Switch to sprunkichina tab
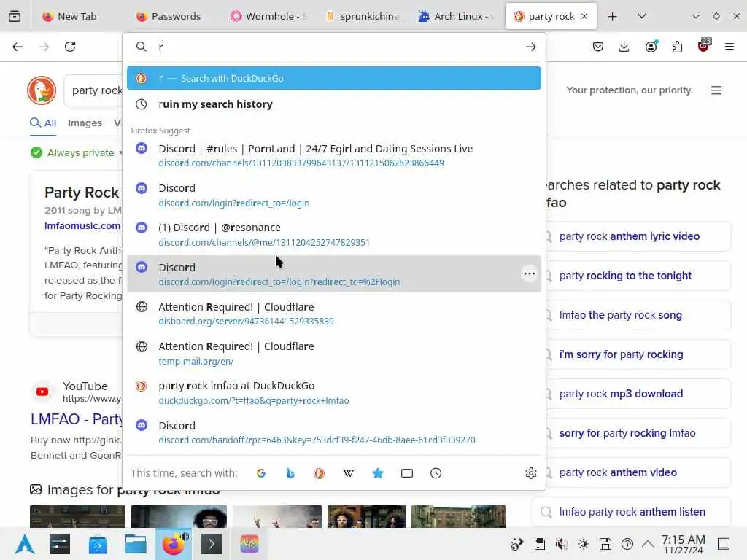 [363, 16]
